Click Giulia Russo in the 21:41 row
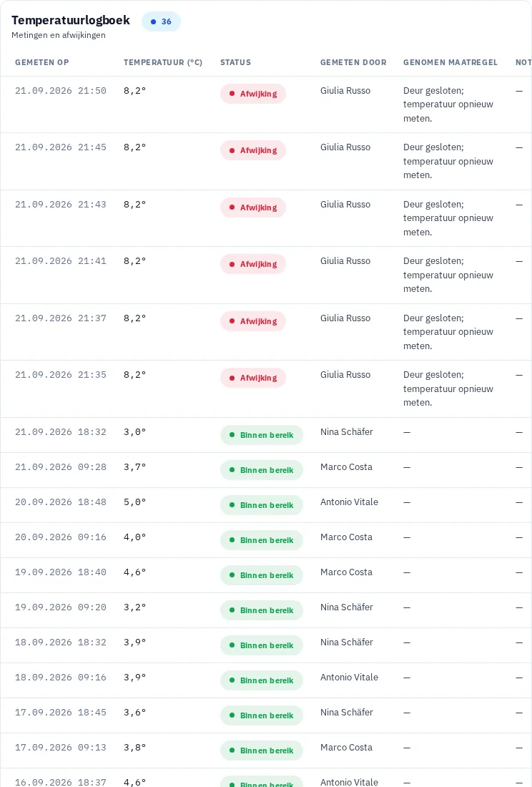 [x=345, y=261]
